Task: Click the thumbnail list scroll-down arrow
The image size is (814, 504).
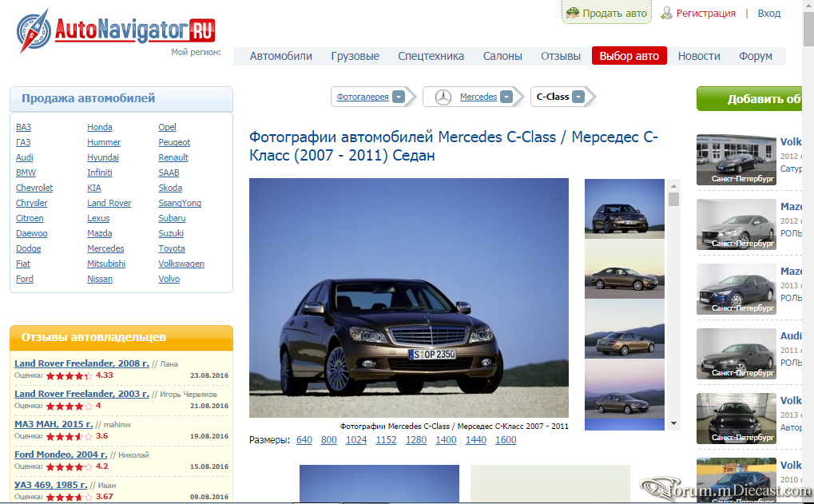Action: pos(674,423)
